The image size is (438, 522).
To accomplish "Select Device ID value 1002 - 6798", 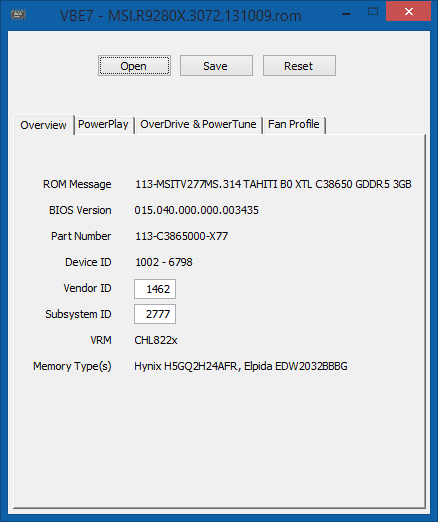I will click(x=164, y=262).
